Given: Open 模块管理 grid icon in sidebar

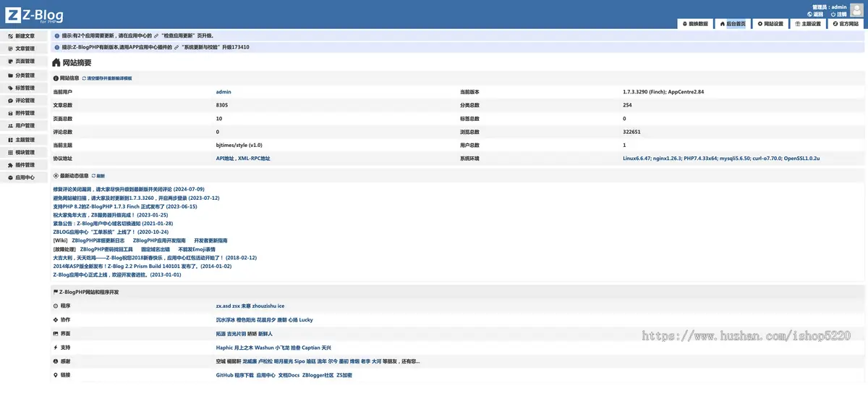Looking at the screenshot, I should (x=10, y=152).
